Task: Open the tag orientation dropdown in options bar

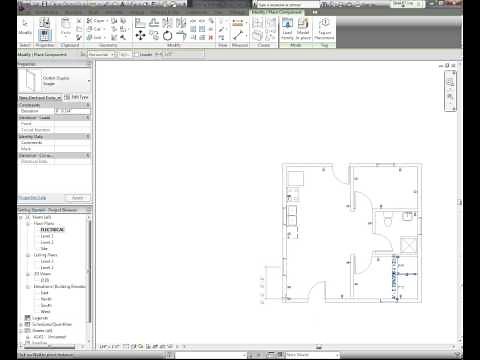Action: (x=101, y=54)
